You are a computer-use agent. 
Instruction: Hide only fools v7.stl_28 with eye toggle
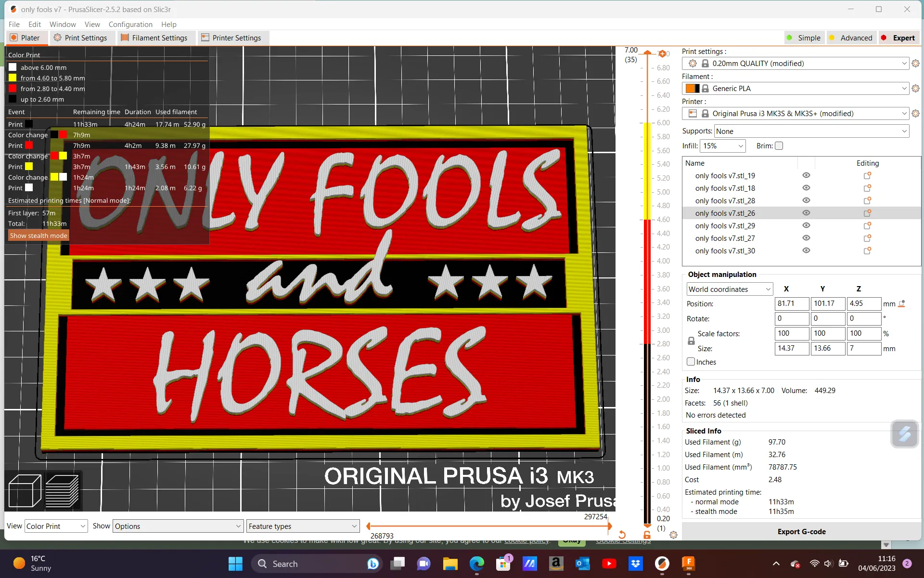pos(806,200)
